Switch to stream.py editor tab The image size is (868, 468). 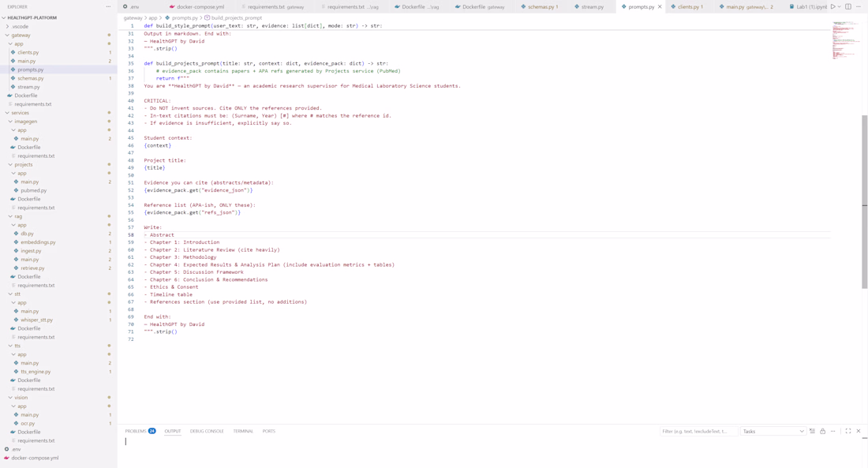pyautogui.click(x=592, y=6)
